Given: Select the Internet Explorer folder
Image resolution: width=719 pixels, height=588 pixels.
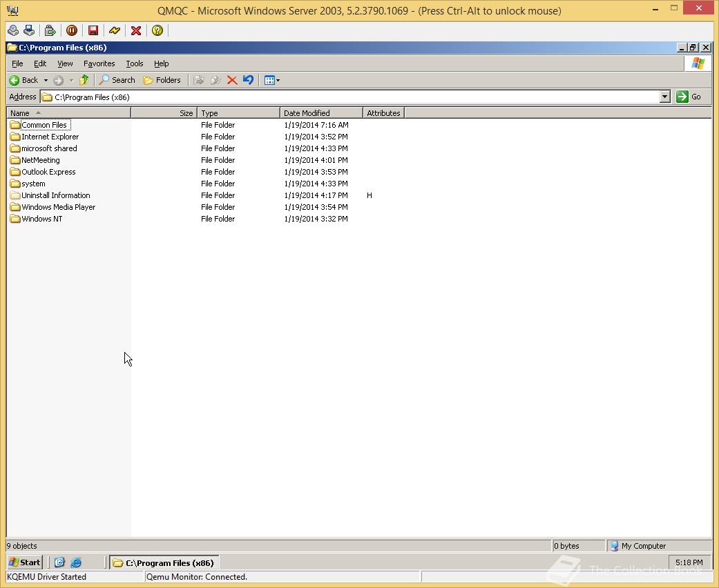Looking at the screenshot, I should [x=44, y=137].
